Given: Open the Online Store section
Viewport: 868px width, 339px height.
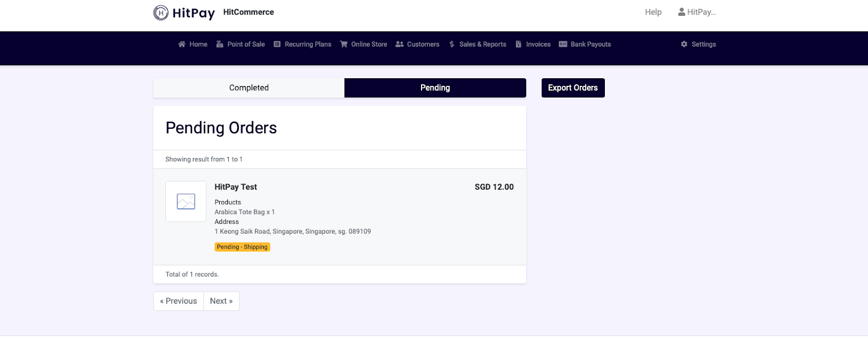Looking at the screenshot, I should (363, 45).
